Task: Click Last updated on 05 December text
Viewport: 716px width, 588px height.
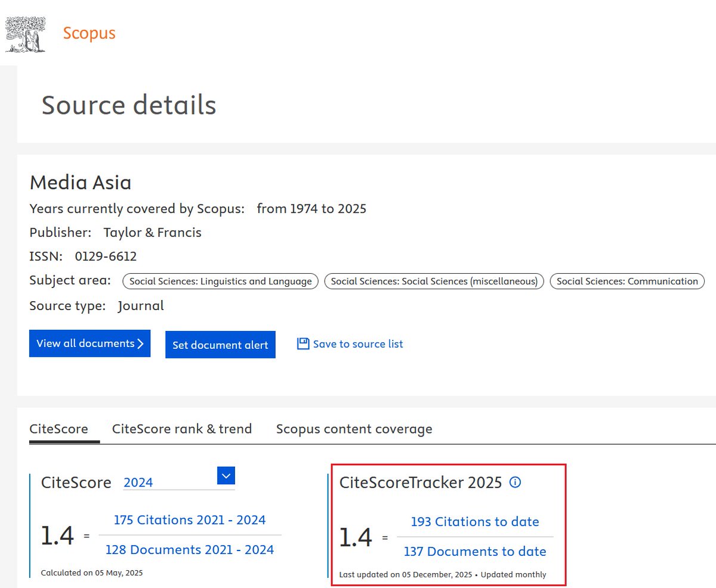Action: [405, 575]
